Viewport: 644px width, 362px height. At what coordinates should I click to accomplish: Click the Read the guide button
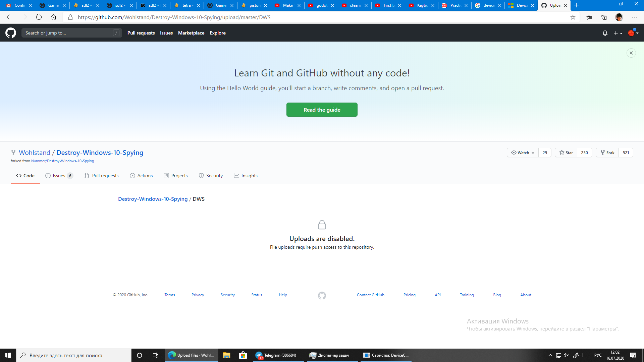[x=322, y=110]
